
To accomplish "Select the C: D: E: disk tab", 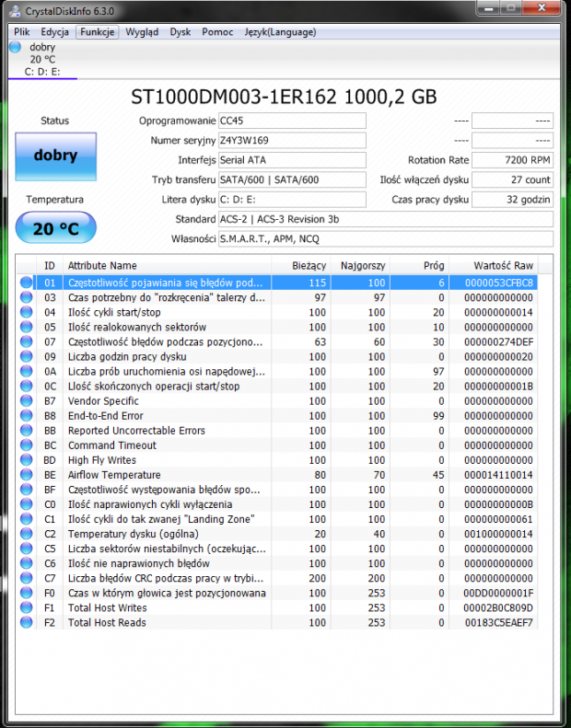I will click(42, 71).
